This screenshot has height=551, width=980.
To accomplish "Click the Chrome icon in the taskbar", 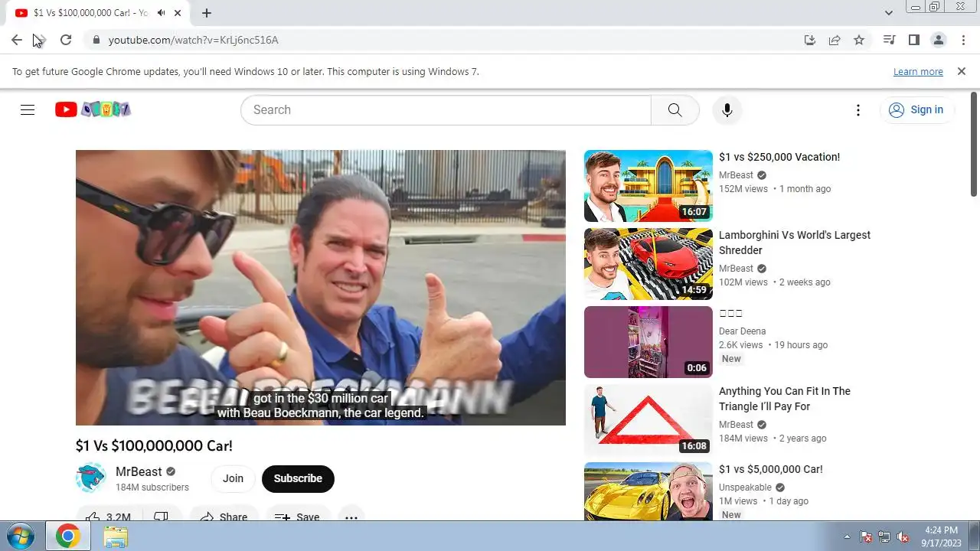I will click(67, 536).
